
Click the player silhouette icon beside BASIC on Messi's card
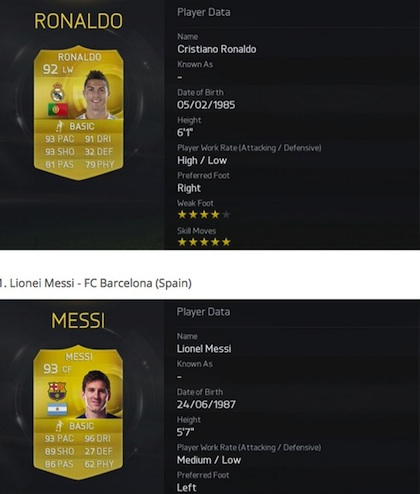pyautogui.click(x=59, y=426)
